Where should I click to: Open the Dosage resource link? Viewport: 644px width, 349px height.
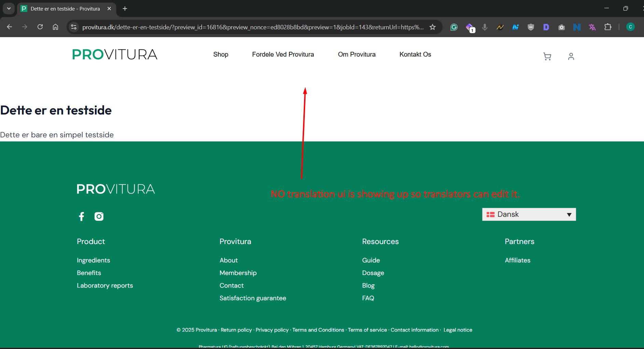coord(373,273)
